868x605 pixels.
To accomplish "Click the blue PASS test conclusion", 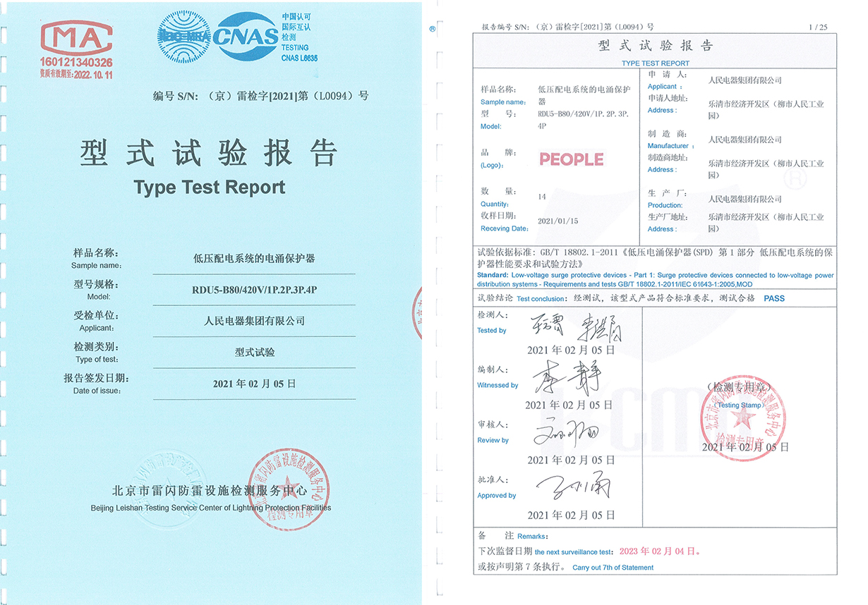I will 773,298.
